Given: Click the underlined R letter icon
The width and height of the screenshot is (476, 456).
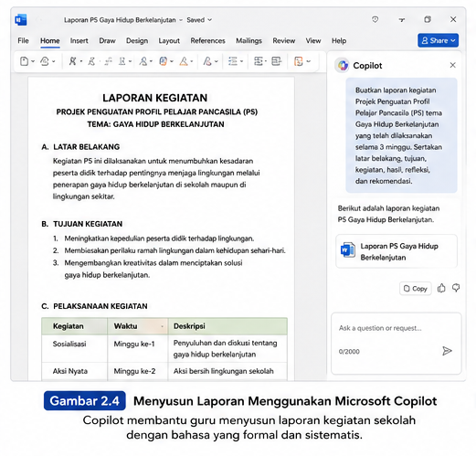Looking at the screenshot, I should pyautogui.click(x=122, y=61).
